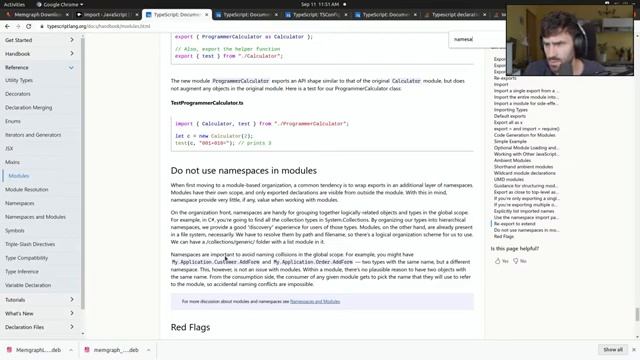
Task: Open Declaration Merging in the sidebar
Action: 29,108
